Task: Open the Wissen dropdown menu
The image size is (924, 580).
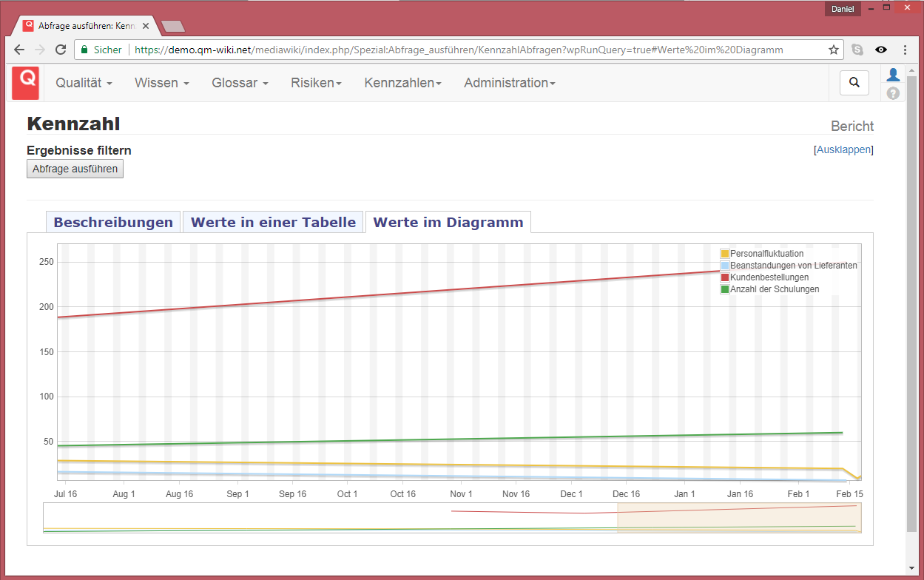Action: (x=161, y=83)
